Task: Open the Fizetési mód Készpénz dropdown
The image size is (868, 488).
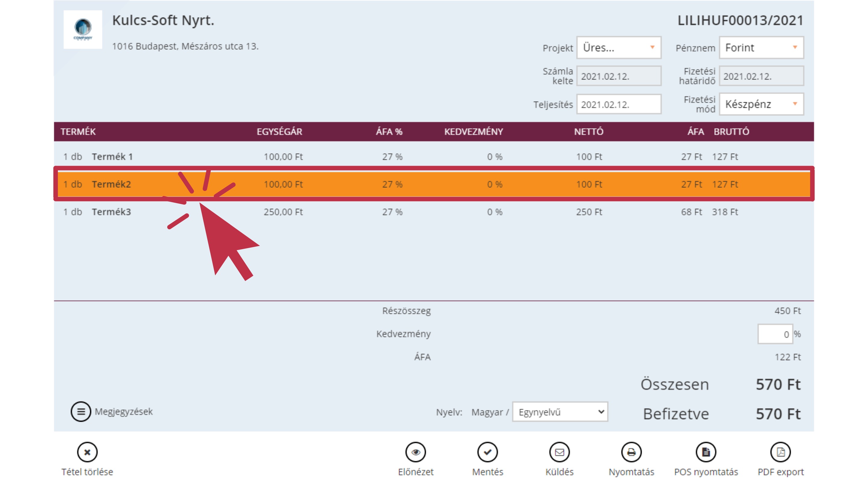Action: coord(761,104)
